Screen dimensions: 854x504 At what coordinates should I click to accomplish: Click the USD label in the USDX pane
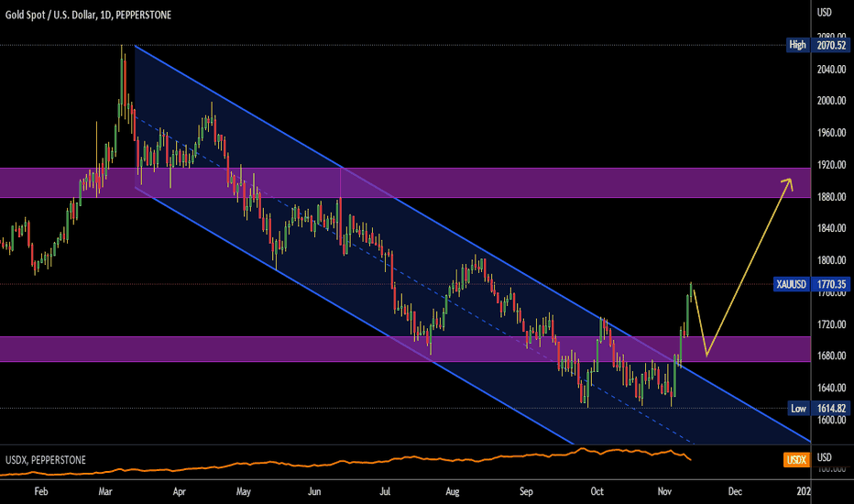point(825,457)
